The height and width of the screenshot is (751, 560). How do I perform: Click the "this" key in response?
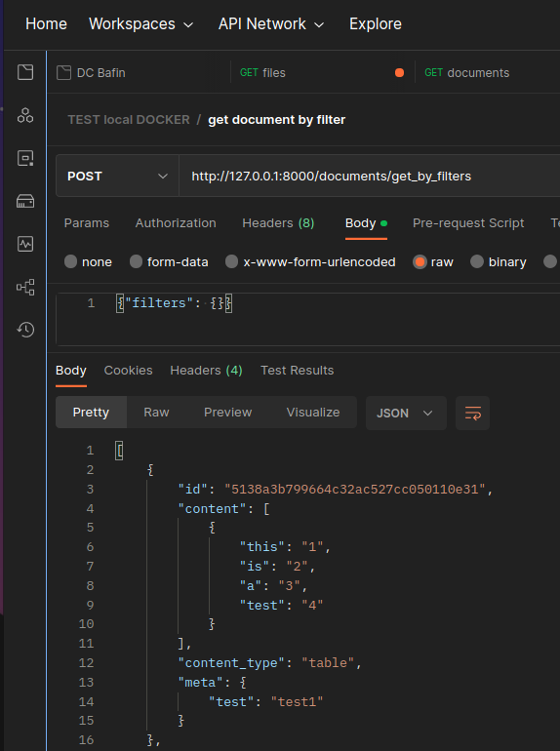click(x=262, y=547)
